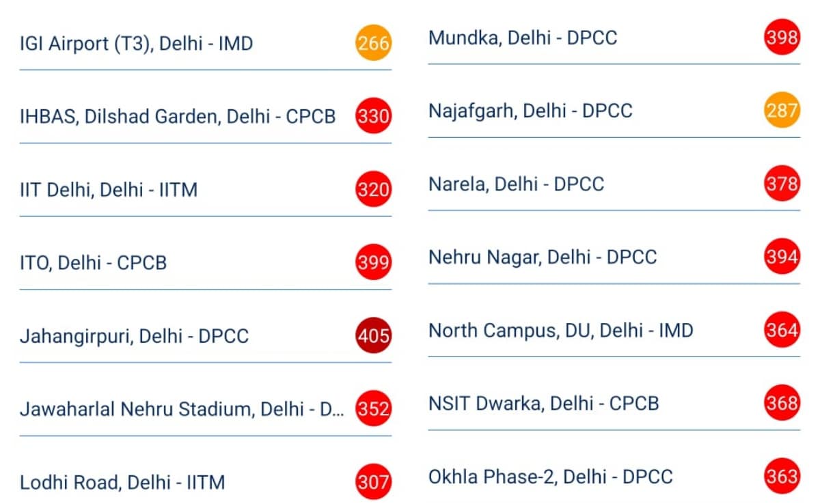The height and width of the screenshot is (504, 820).
Task: Tap the 368 NSIT Dwarka AQI circle
Action: pyautogui.click(x=782, y=404)
